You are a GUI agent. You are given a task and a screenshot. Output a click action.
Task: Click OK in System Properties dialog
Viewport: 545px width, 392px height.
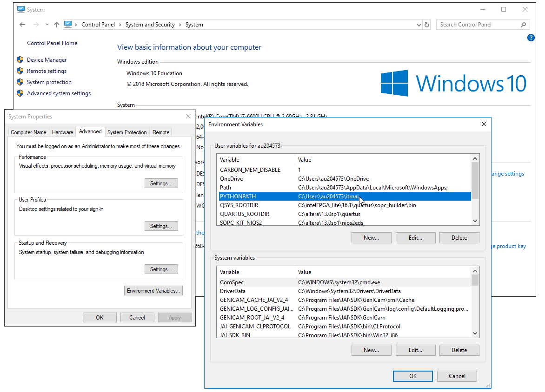click(x=100, y=317)
